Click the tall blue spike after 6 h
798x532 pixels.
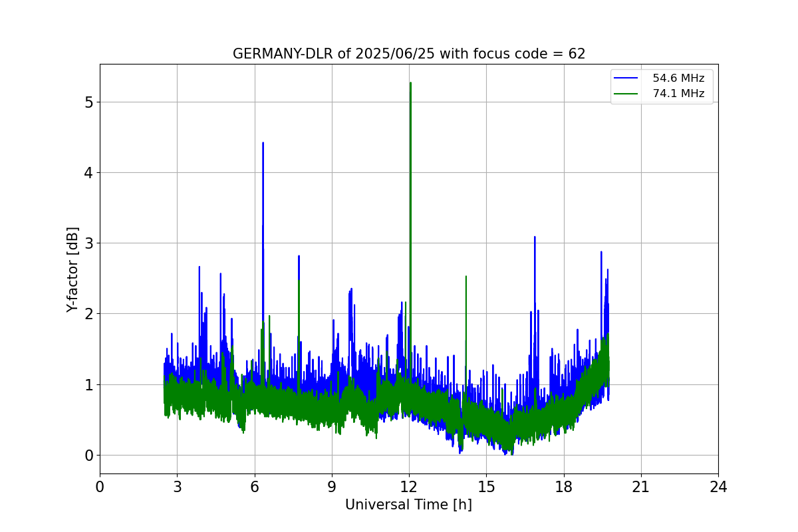tap(263, 233)
